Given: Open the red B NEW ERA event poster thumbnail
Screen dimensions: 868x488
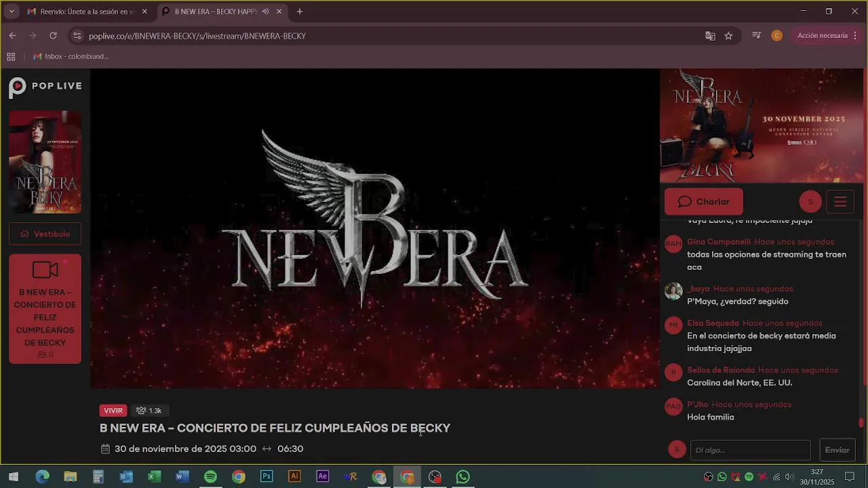Looking at the screenshot, I should [45, 162].
